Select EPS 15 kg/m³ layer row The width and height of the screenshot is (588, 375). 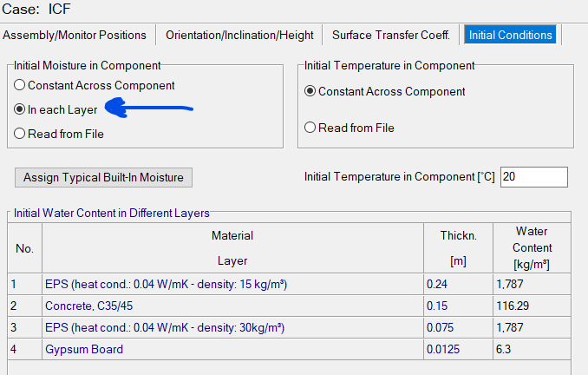tap(167, 283)
